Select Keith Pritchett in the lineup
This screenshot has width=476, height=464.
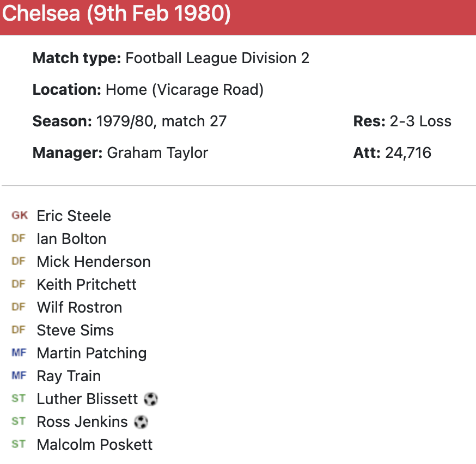[87, 284]
